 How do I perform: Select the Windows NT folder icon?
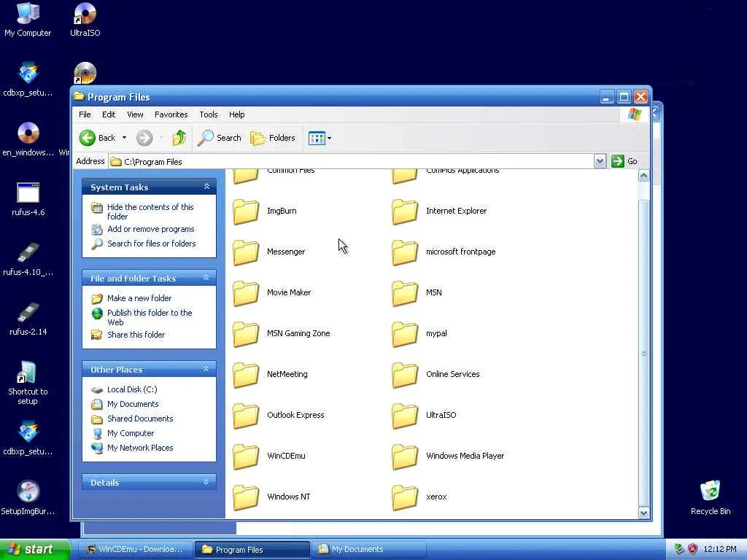point(246,497)
